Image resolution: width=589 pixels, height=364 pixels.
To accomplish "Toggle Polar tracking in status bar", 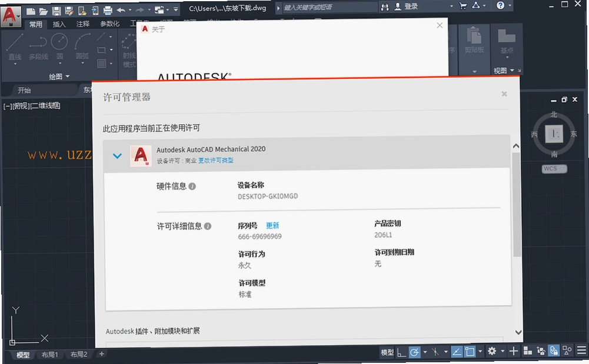I will pyautogui.click(x=415, y=352).
